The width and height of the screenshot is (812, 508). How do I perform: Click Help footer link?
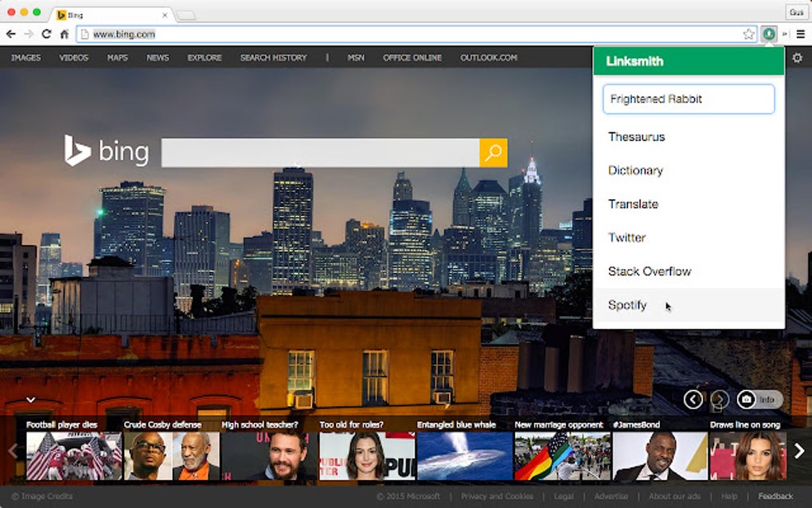(729, 496)
